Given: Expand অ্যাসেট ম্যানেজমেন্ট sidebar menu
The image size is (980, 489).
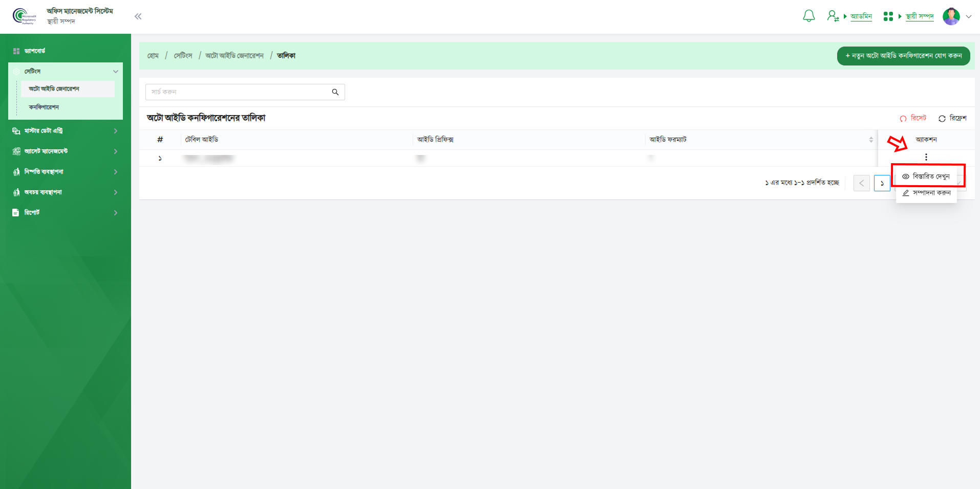Looking at the screenshot, I should coord(66,151).
